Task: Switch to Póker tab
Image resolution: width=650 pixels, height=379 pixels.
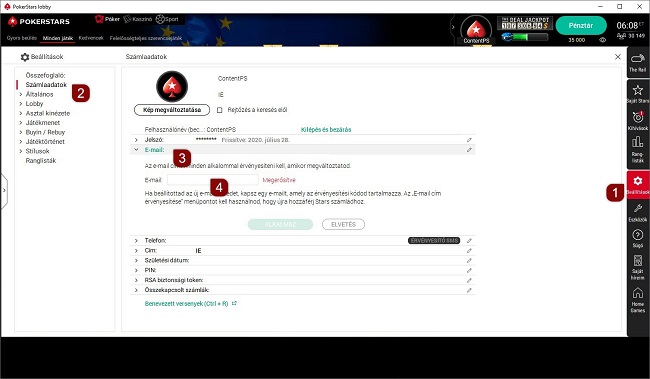Action: 107,19
